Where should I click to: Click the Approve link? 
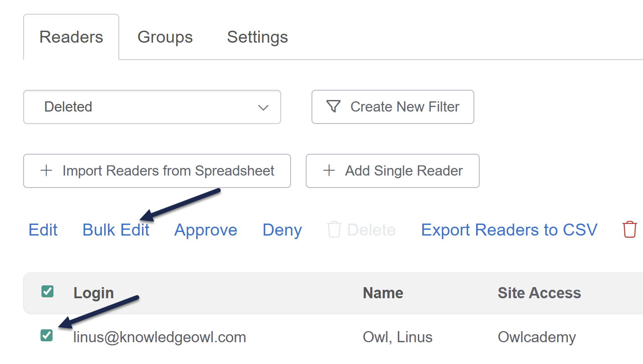[x=206, y=230]
